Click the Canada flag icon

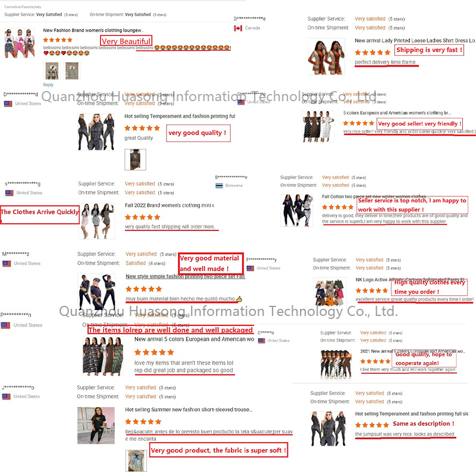click(238, 28)
